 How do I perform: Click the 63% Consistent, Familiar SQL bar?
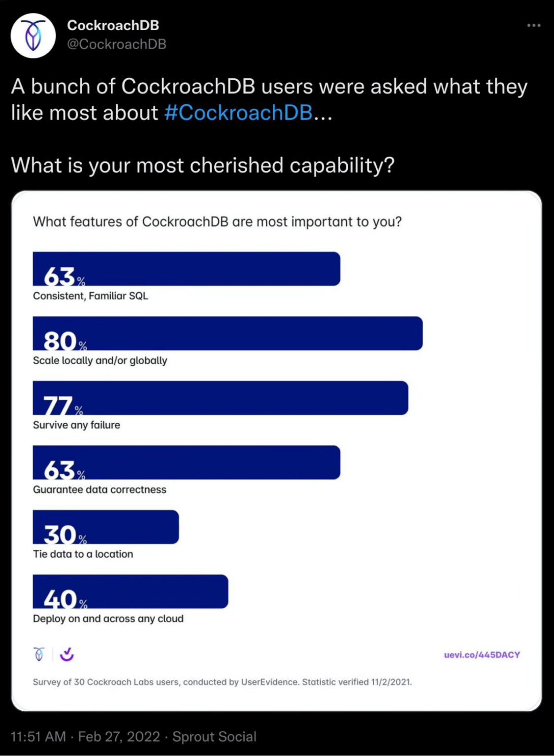point(186,269)
